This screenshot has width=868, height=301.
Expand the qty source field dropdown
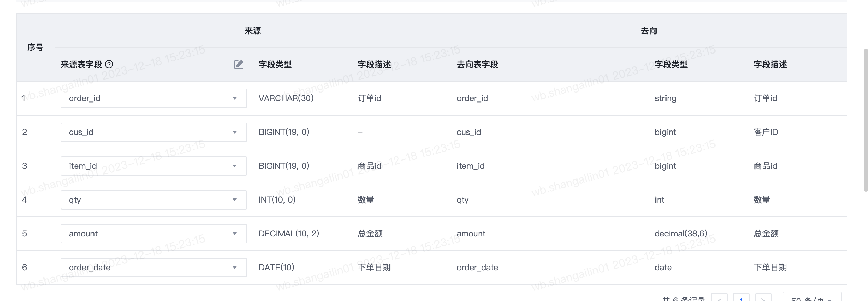click(154, 200)
